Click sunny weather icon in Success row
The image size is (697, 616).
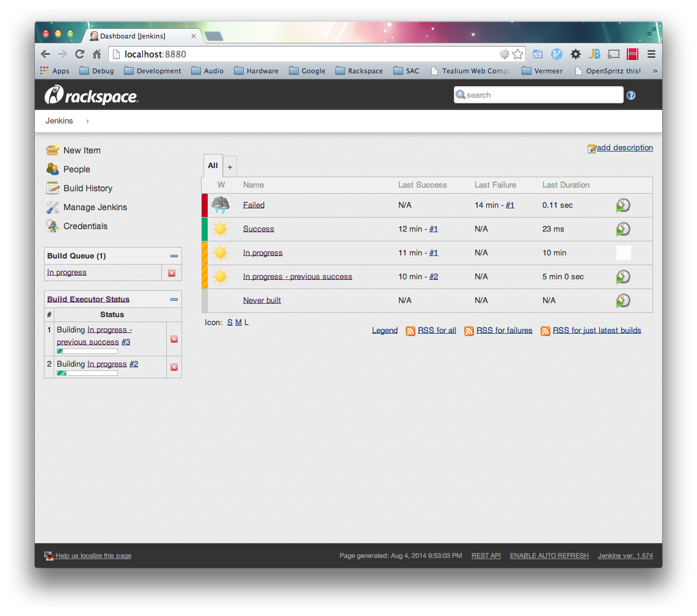tap(220, 229)
